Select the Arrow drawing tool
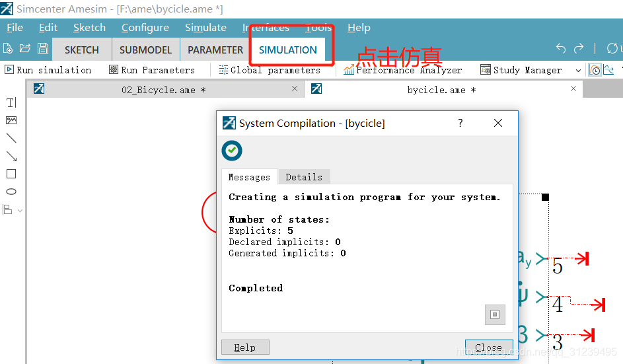623x364 pixels. pos(11,156)
